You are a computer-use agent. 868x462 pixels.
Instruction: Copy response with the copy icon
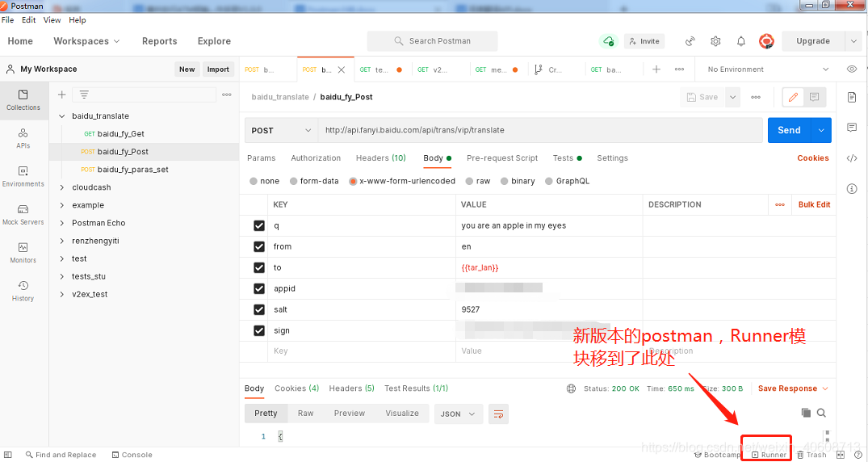pos(806,413)
